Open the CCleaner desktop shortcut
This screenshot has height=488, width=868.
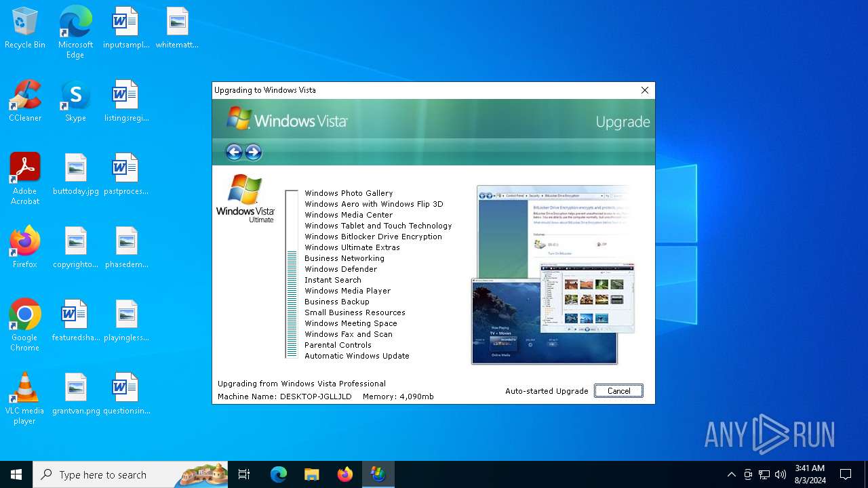click(x=25, y=102)
